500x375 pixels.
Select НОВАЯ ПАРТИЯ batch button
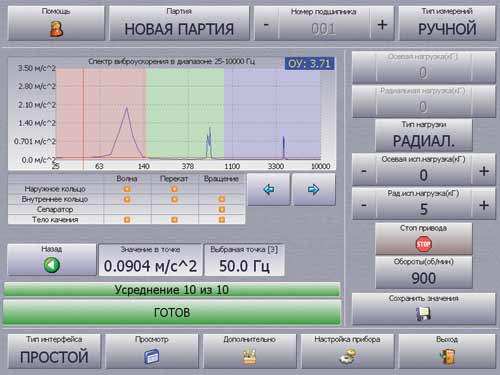[179, 23]
